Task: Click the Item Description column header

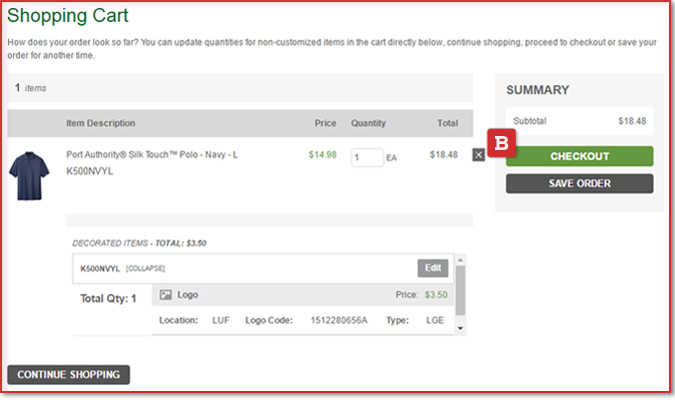Action: click(100, 123)
